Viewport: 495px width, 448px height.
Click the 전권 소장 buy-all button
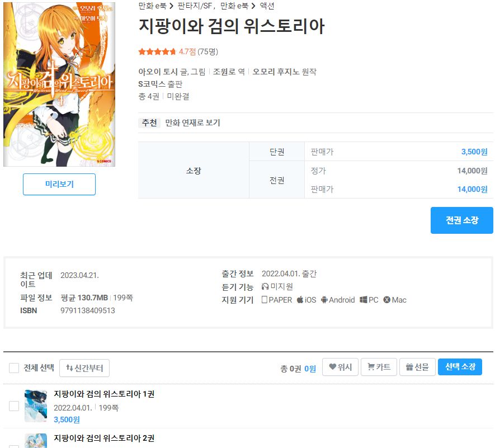pos(461,220)
